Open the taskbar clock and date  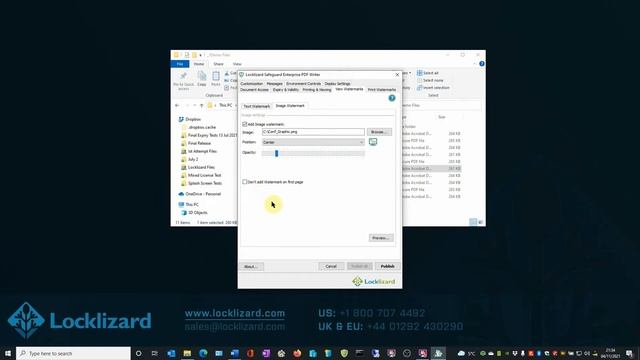pyautogui.click(x=610, y=353)
